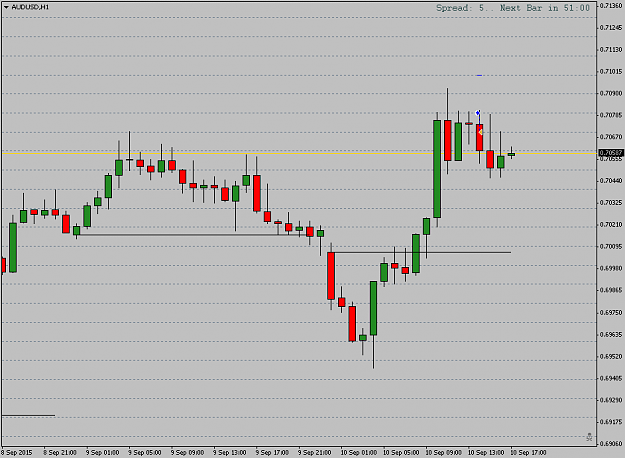Open the chart menu arrow beside AUDUSD,H1
Image resolution: width=625 pixels, height=458 pixels.
coord(6,7)
